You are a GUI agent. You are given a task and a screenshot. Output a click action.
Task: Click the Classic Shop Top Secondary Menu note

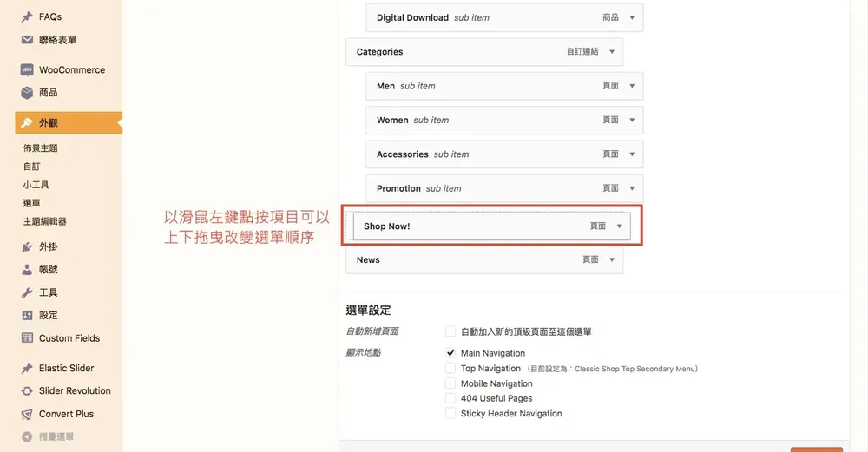(x=612, y=369)
